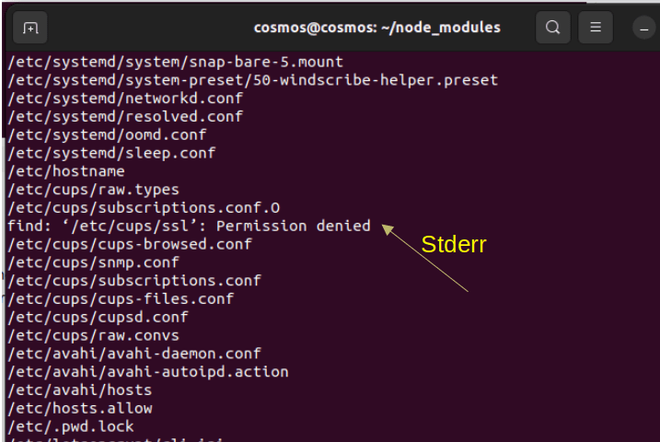Click the /etc/hostname output line
Image resolution: width=660 pixels, height=442 pixels.
point(51,171)
